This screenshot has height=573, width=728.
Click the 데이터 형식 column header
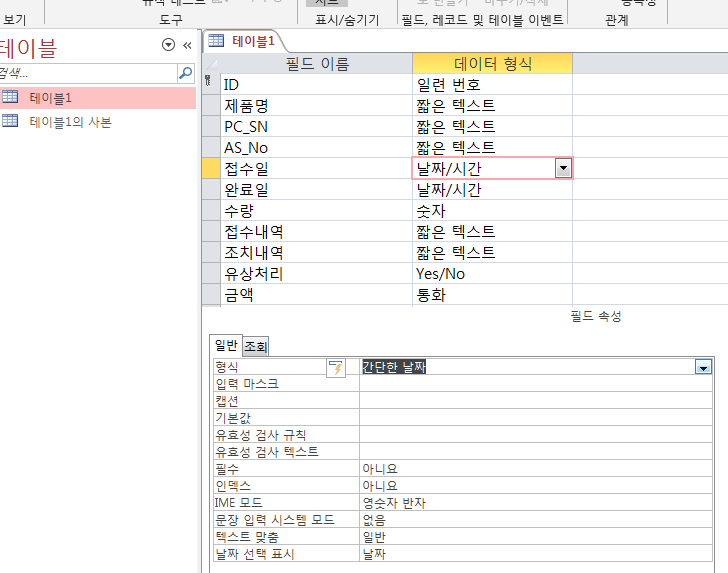point(493,64)
